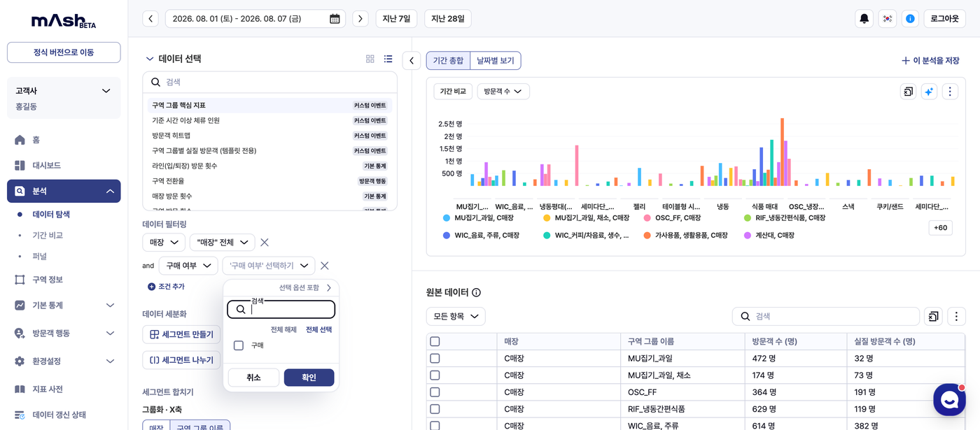Open 데이터 갱신 상태 in the sidebar
Screen dimensions: 980x430
[64, 415]
